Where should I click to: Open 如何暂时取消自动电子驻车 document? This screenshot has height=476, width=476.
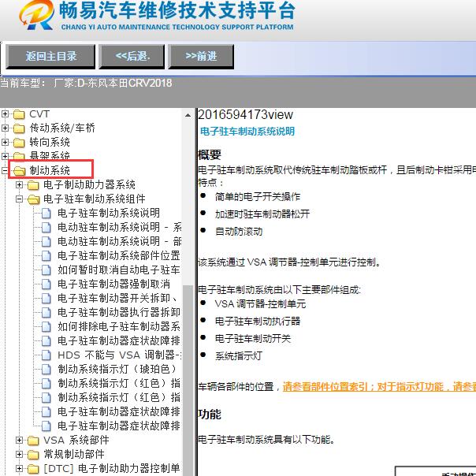pyautogui.click(x=119, y=270)
